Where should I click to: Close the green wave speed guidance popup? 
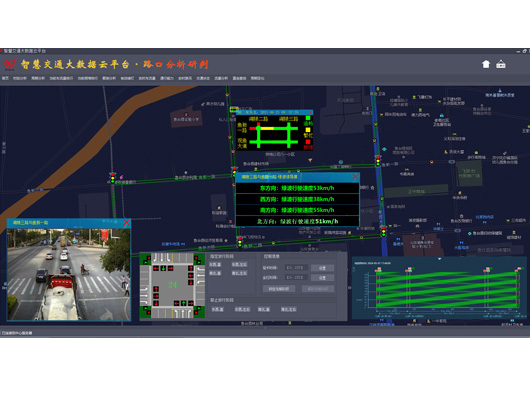tap(355, 177)
